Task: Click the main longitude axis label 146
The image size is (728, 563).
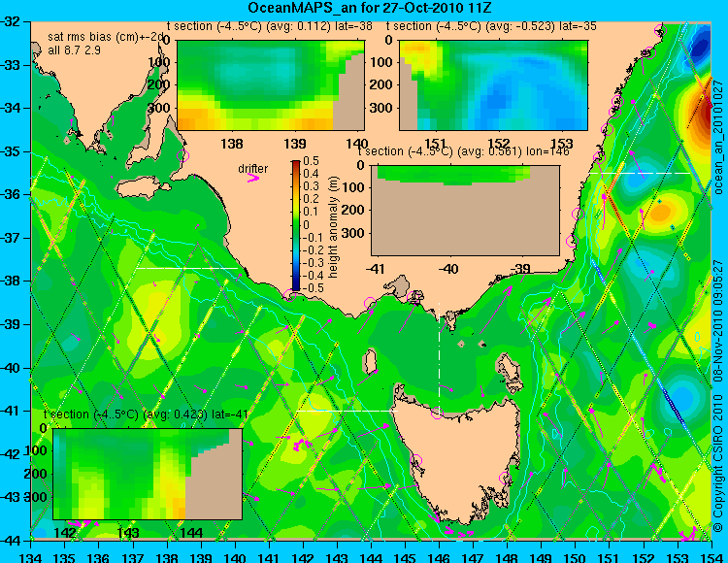Action: [x=439, y=557]
